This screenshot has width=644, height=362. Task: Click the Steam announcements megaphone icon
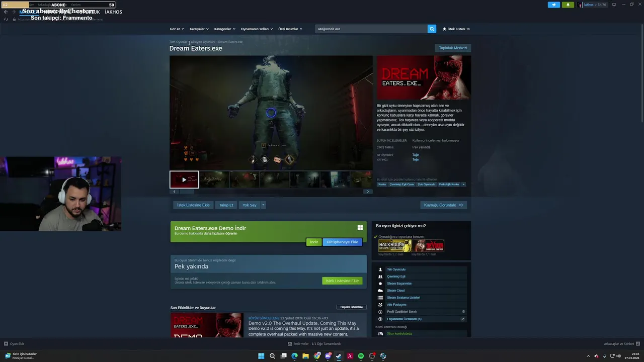(x=553, y=5)
